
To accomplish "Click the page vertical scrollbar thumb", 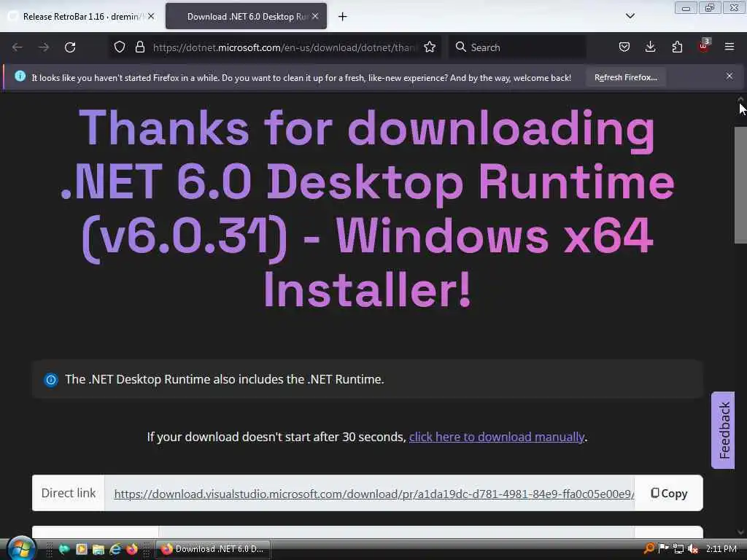I will (x=740, y=186).
